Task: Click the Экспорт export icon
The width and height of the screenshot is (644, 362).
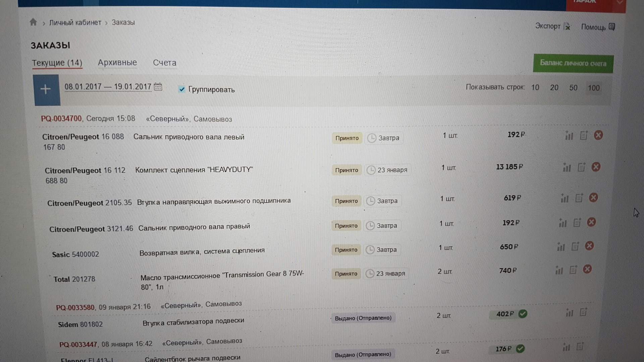Action: click(x=568, y=26)
